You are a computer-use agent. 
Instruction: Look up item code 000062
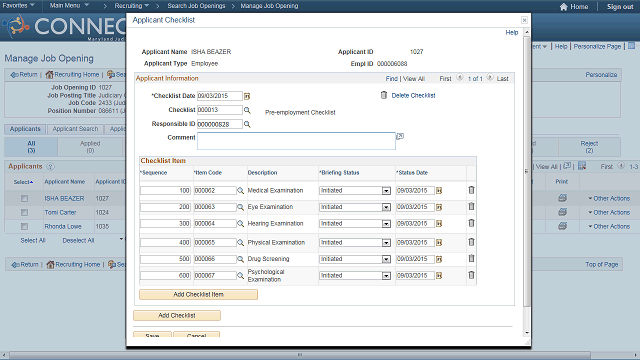240,191
